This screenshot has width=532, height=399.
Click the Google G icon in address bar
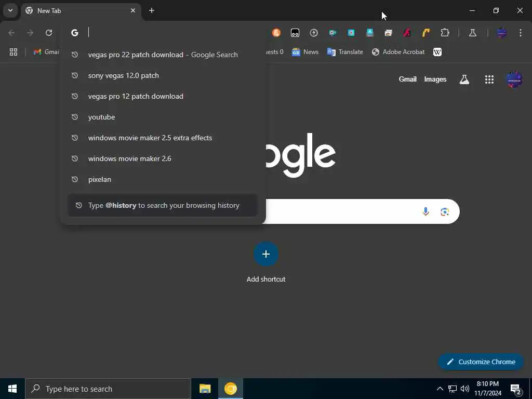click(75, 33)
